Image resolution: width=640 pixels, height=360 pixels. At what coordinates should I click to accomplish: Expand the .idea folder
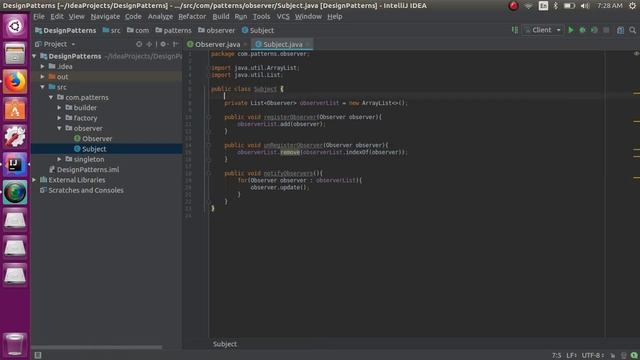[x=42, y=67]
